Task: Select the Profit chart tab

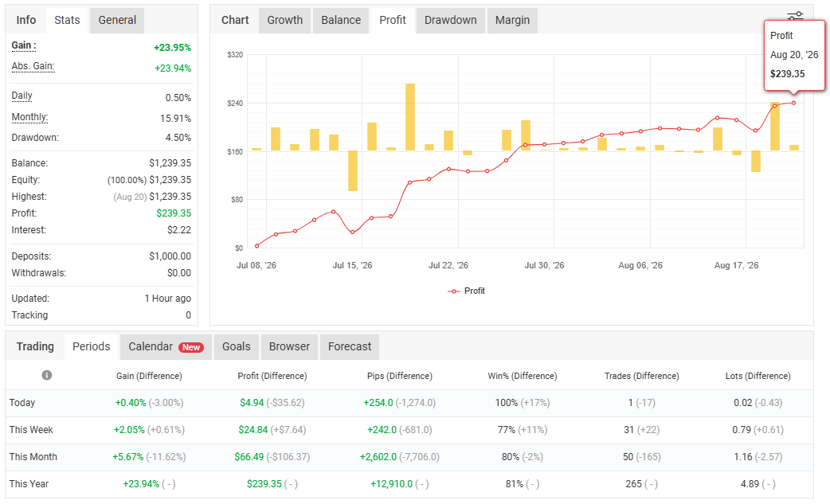Action: point(393,20)
